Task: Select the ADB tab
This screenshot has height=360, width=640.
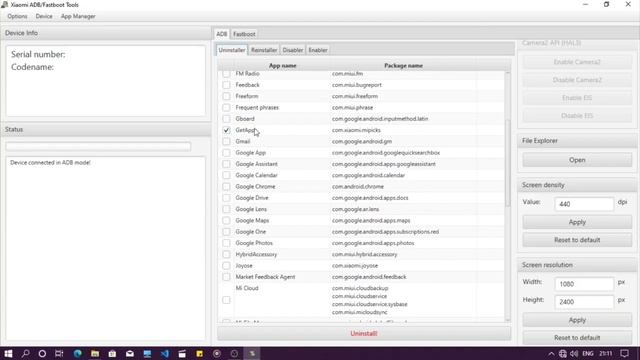Action: point(222,34)
